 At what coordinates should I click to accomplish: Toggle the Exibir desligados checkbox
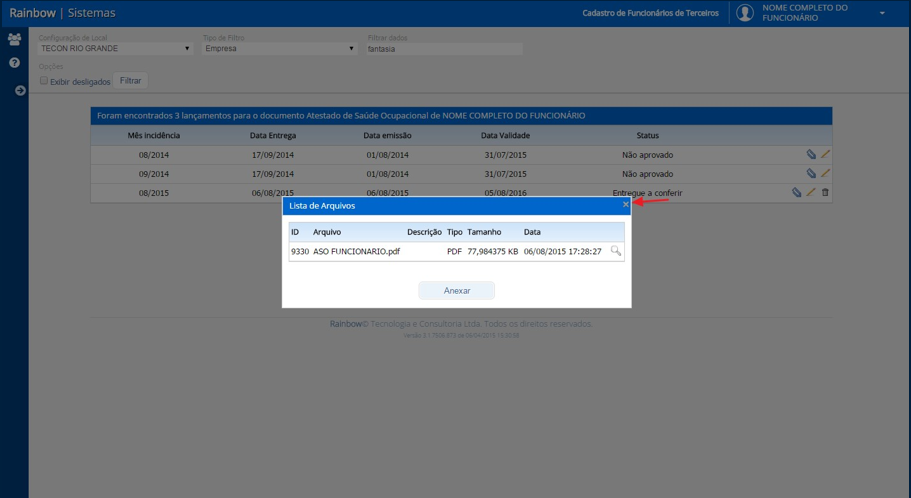coord(44,81)
